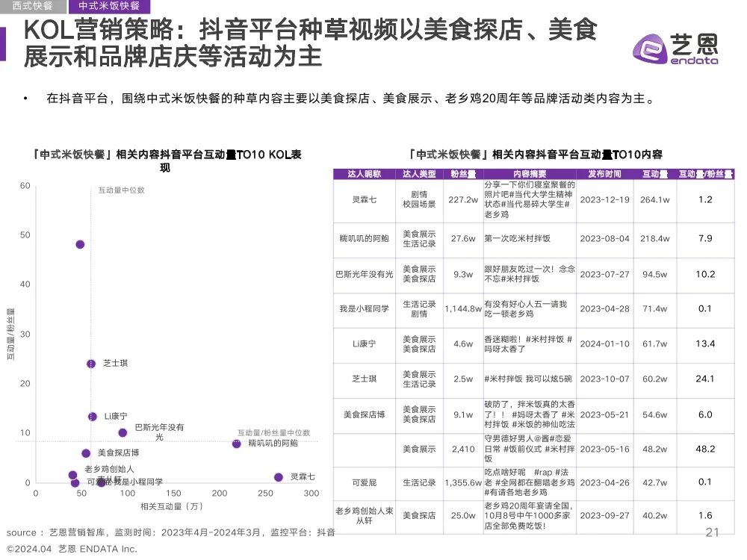
Task: Click the 2023-12-19 date cell
Action: [604, 200]
